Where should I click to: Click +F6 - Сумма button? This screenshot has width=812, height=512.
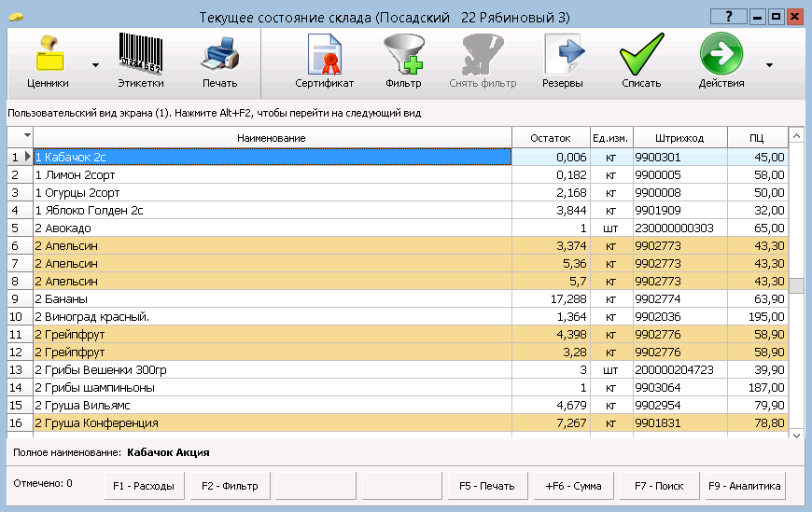pyautogui.click(x=573, y=486)
